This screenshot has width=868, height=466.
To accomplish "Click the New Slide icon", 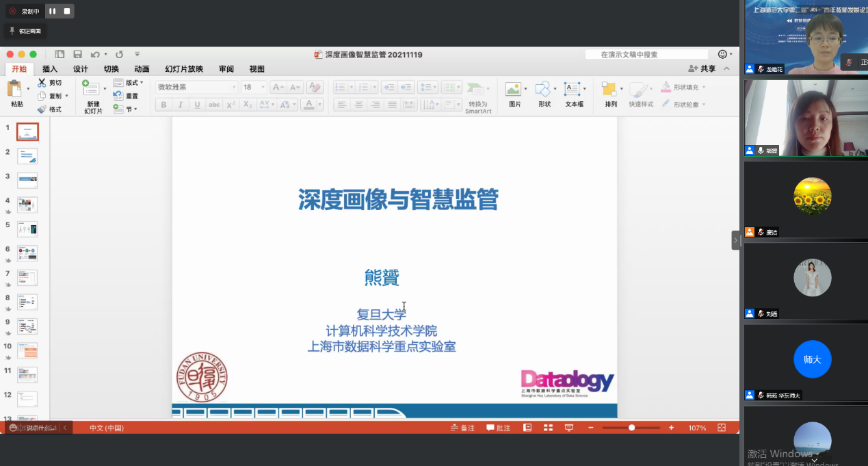I will click(x=90, y=90).
